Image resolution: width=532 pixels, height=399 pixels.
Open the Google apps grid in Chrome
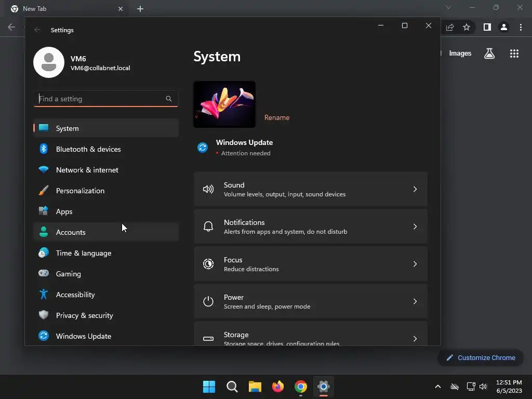point(514,54)
